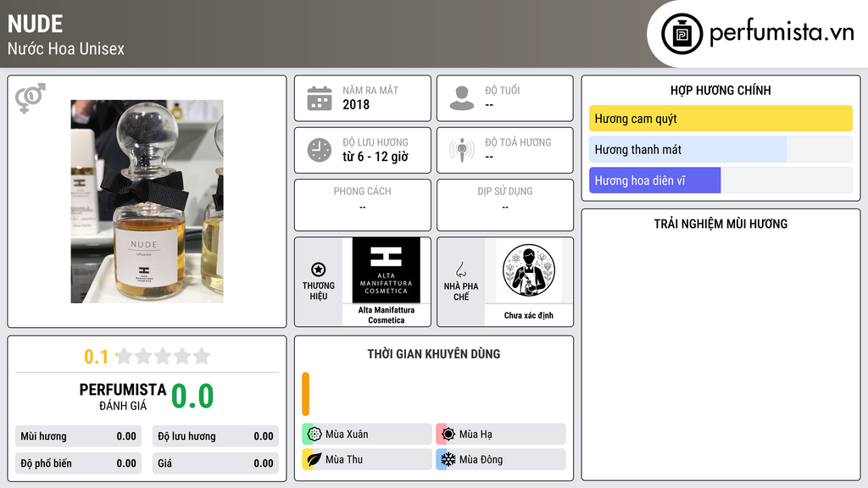Screen dimensions: 868x488
Task: Click the unisex gender symbol icon
Action: point(31,98)
